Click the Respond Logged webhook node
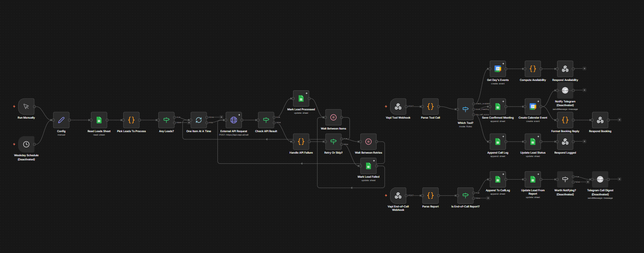The height and width of the screenshot is (253, 644). 565,142
